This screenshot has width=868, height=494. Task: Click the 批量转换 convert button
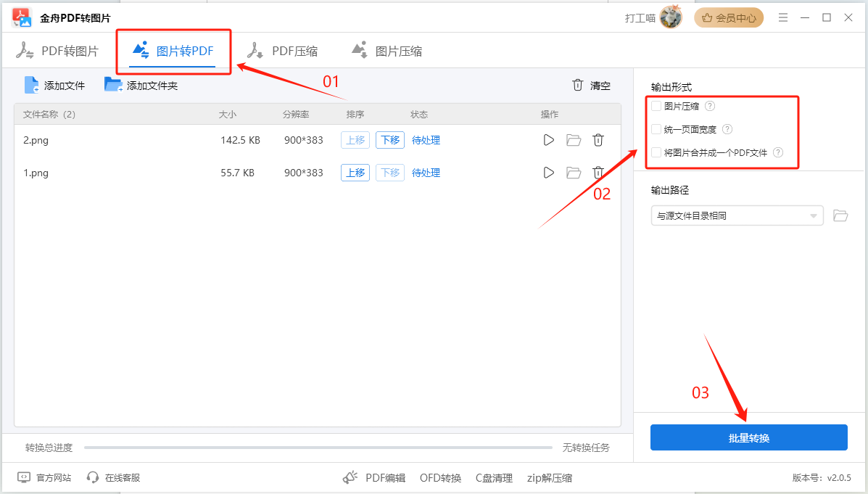[x=748, y=437]
